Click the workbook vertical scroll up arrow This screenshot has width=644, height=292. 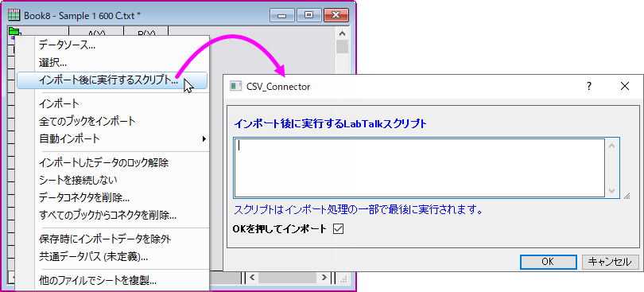pos(342,33)
